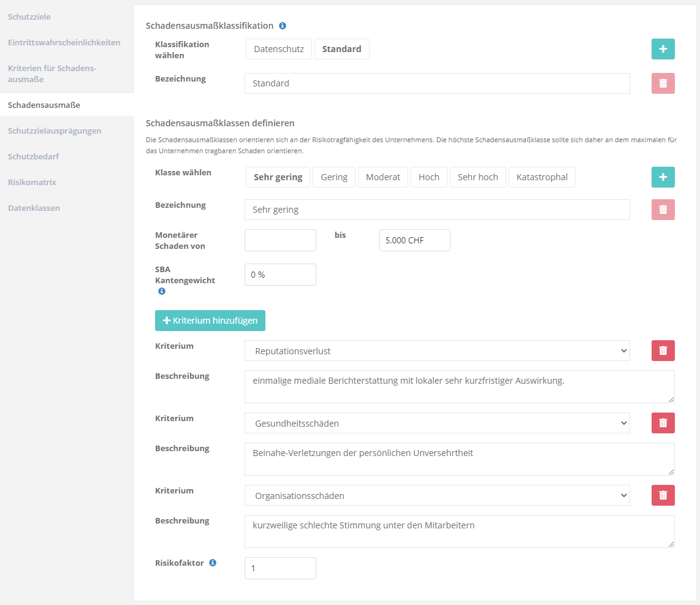Add a new classification with plus icon

pyautogui.click(x=663, y=49)
